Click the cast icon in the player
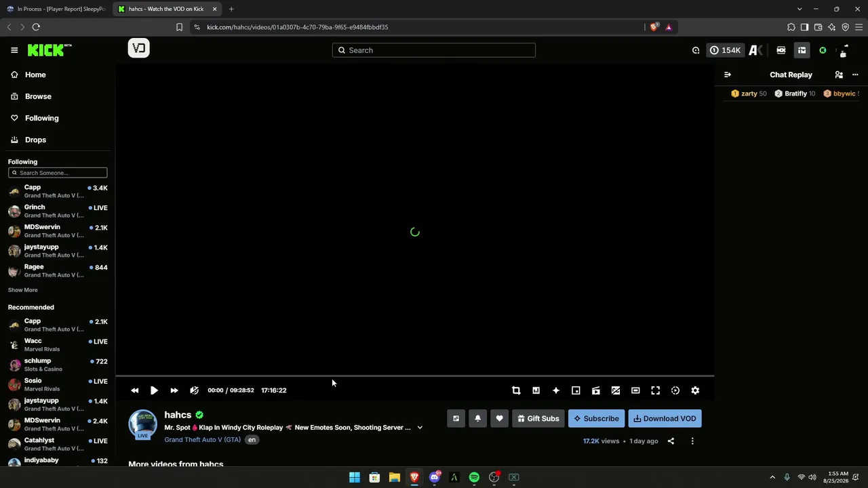The width and height of the screenshot is (868, 488). click(596, 390)
